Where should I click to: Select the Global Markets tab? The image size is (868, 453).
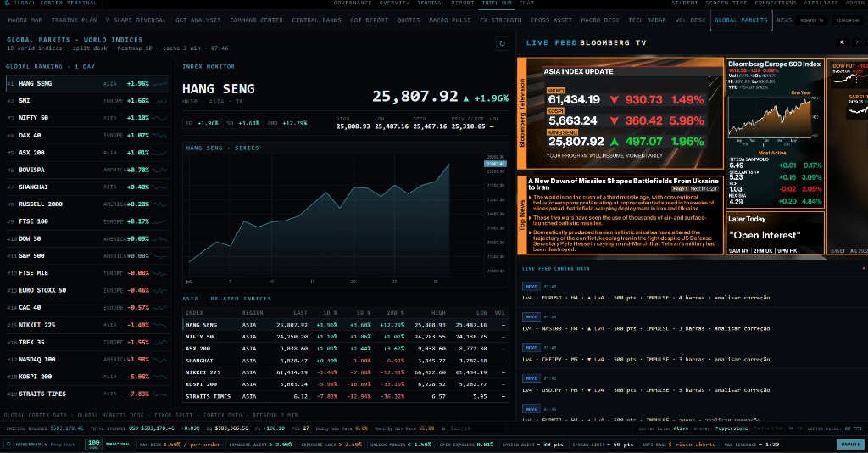point(741,20)
